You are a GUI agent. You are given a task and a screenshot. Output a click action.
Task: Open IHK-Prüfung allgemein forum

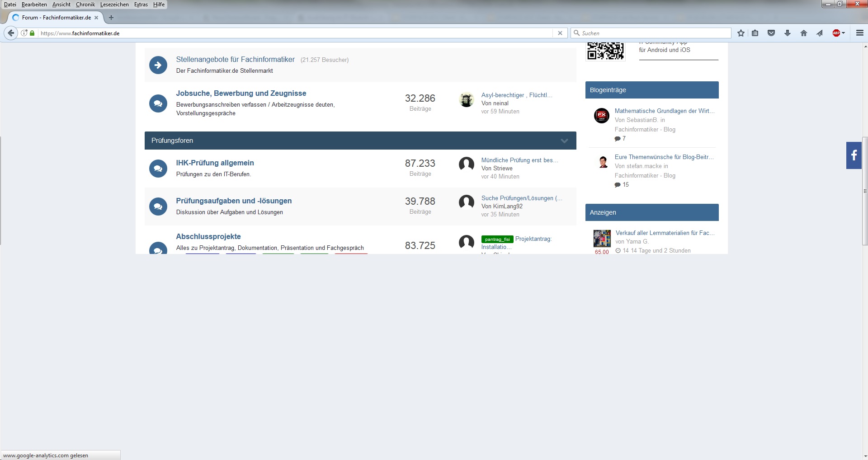(215, 163)
